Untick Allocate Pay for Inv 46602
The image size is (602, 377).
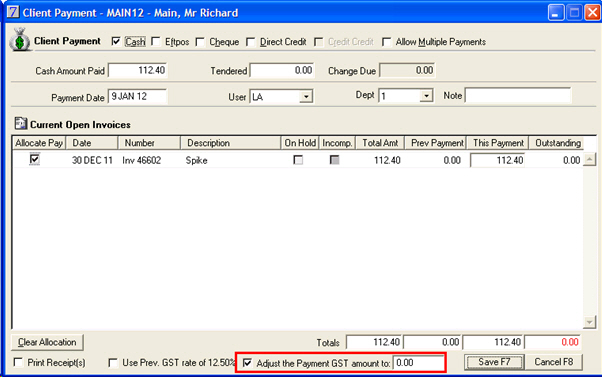click(35, 159)
